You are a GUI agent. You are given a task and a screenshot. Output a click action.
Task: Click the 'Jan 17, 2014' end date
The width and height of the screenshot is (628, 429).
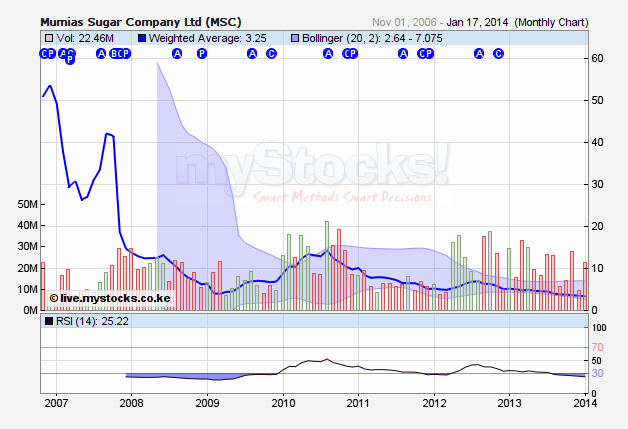pos(476,21)
